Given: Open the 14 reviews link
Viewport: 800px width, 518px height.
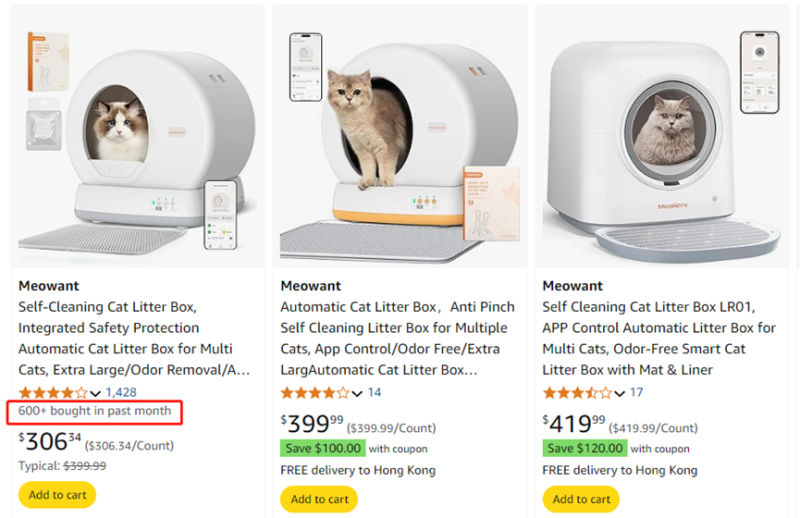Looking at the screenshot, I should pyautogui.click(x=375, y=393).
